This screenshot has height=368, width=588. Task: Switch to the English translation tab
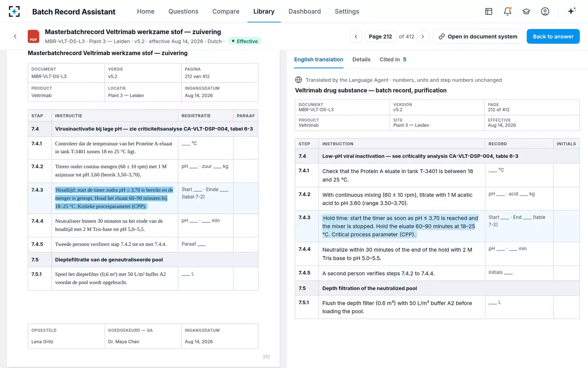coord(318,59)
